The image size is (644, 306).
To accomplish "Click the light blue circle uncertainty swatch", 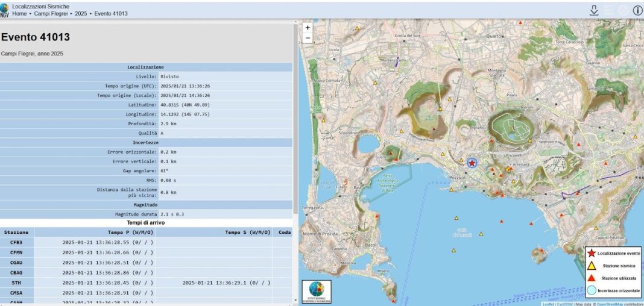I will (x=591, y=290).
